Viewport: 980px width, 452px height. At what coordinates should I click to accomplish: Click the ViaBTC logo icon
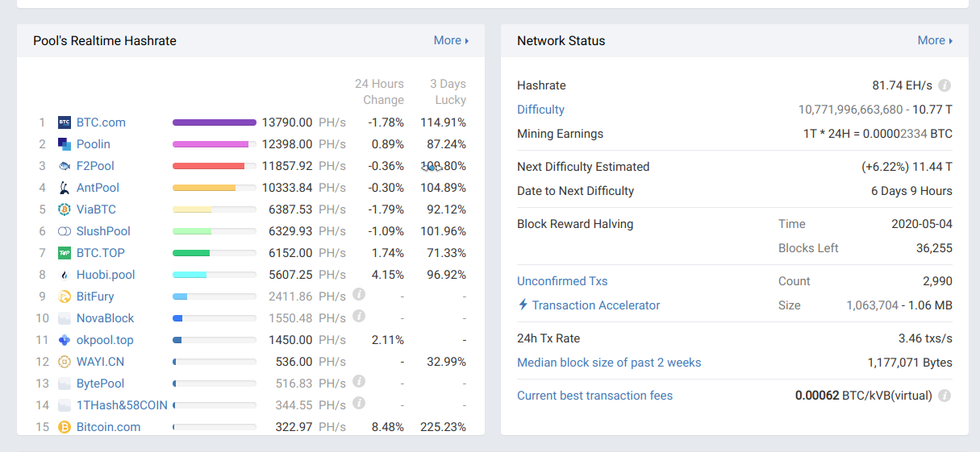click(x=65, y=209)
